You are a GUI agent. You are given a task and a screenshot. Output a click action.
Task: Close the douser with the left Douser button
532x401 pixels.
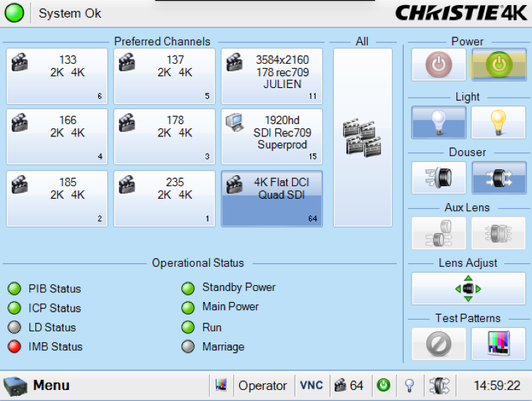pos(439,178)
